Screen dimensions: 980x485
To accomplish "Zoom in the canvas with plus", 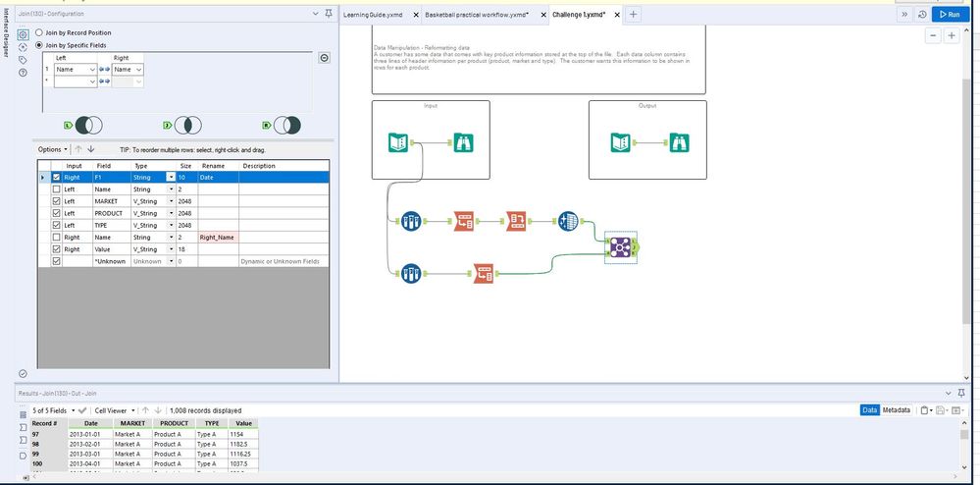I will (x=952, y=35).
